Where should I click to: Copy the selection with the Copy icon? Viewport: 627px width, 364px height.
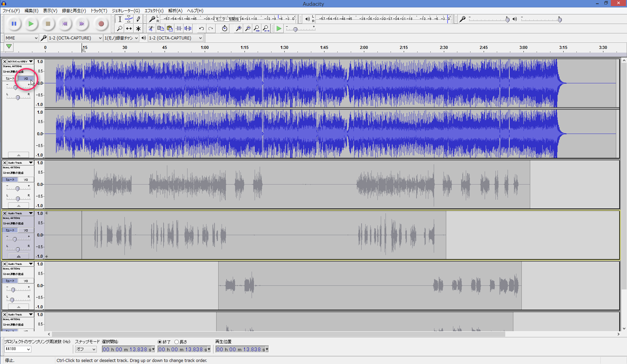click(x=161, y=29)
